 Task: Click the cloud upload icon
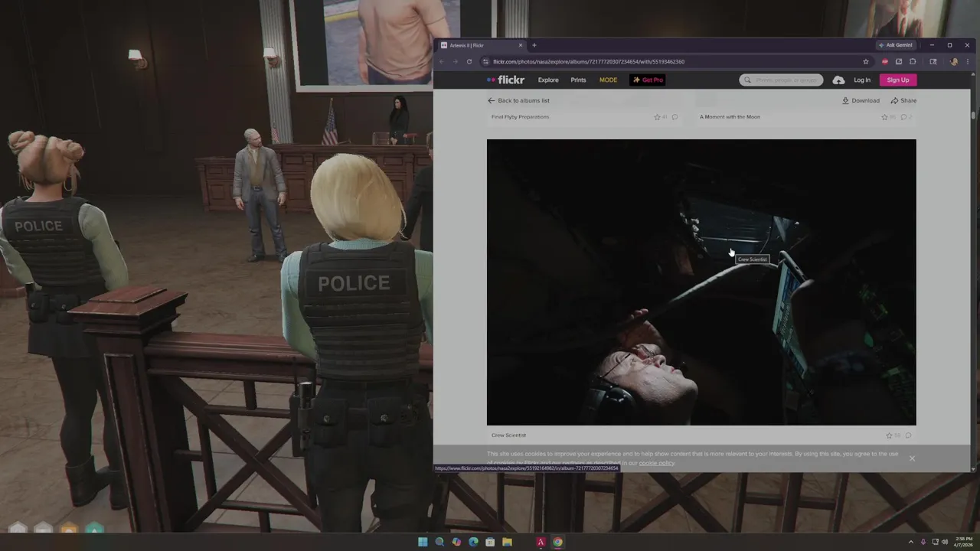pyautogui.click(x=838, y=80)
